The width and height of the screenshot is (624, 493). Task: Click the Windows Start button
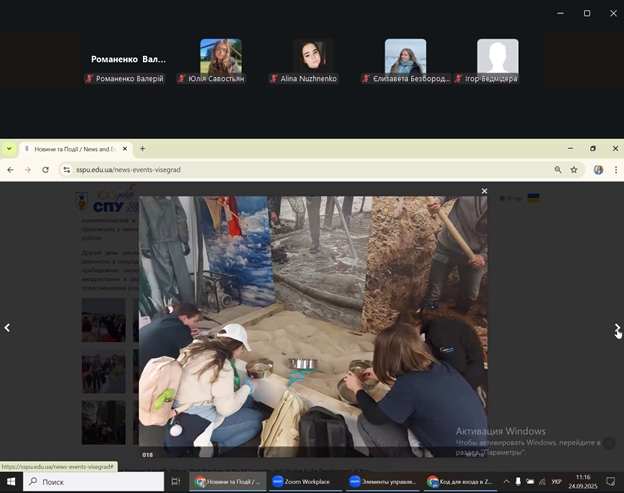tap(12, 482)
